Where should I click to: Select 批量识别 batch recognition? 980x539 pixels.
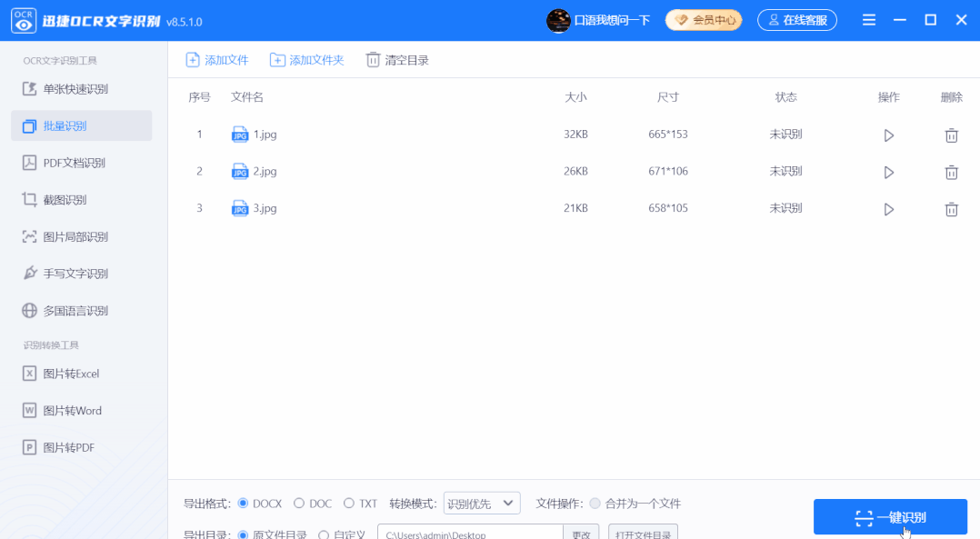81,125
